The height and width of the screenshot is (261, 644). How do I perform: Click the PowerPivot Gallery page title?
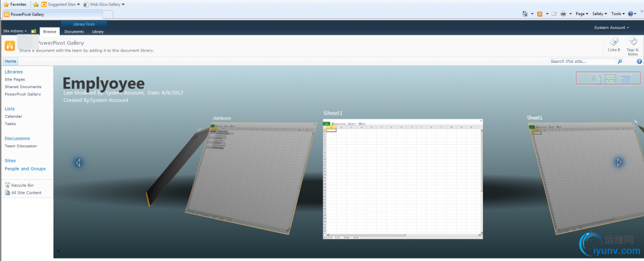pyautogui.click(x=60, y=43)
